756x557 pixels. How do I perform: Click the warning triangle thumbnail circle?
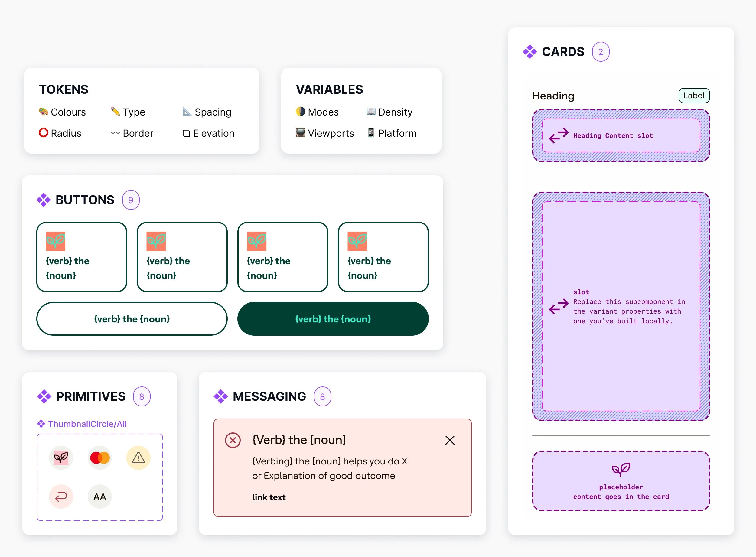tap(138, 458)
